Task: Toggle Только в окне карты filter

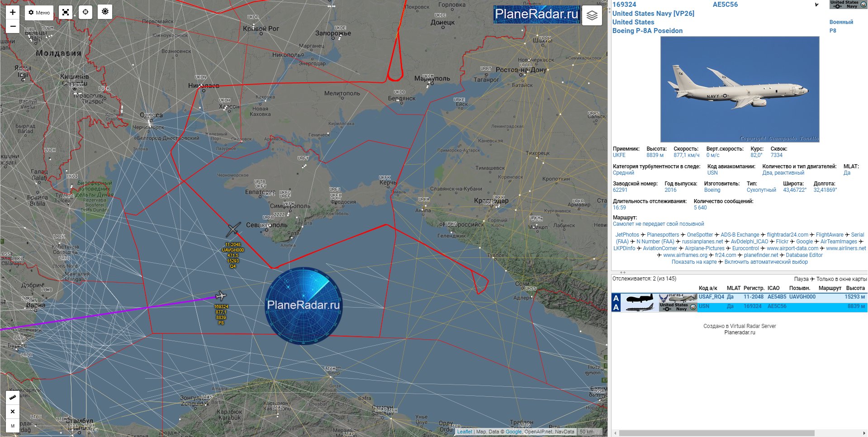Action: point(841,279)
